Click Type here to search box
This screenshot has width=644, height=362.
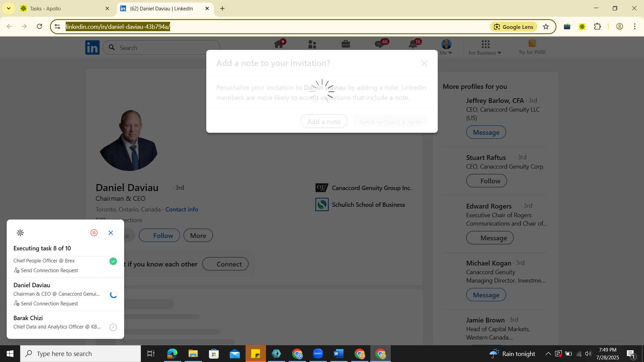point(80,354)
